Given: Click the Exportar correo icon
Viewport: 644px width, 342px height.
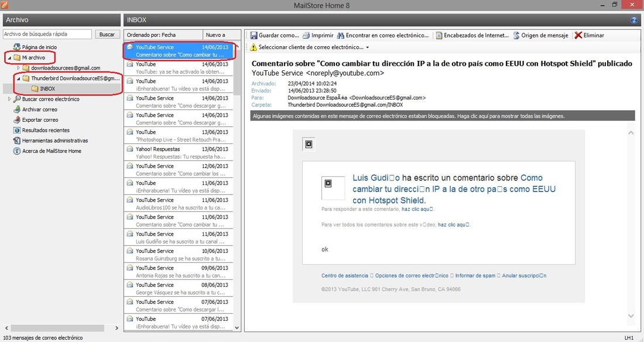Looking at the screenshot, I should coord(17,119).
